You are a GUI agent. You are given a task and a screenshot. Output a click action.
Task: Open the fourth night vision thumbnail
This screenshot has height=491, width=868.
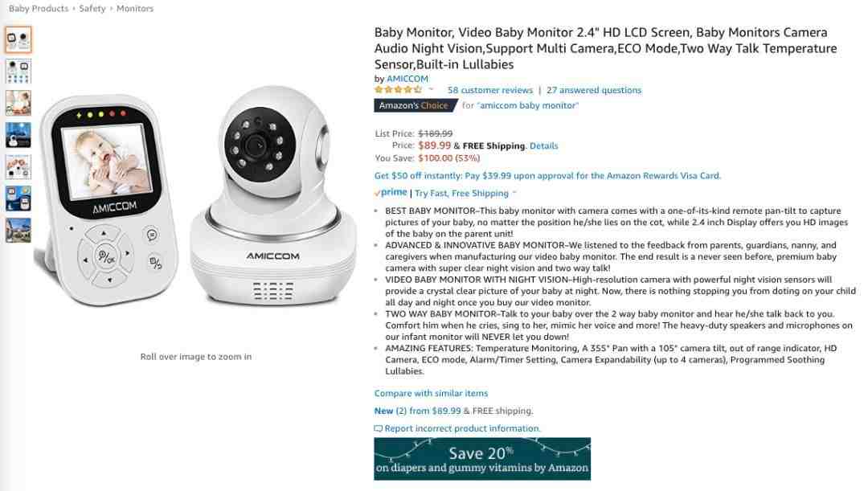click(x=18, y=135)
